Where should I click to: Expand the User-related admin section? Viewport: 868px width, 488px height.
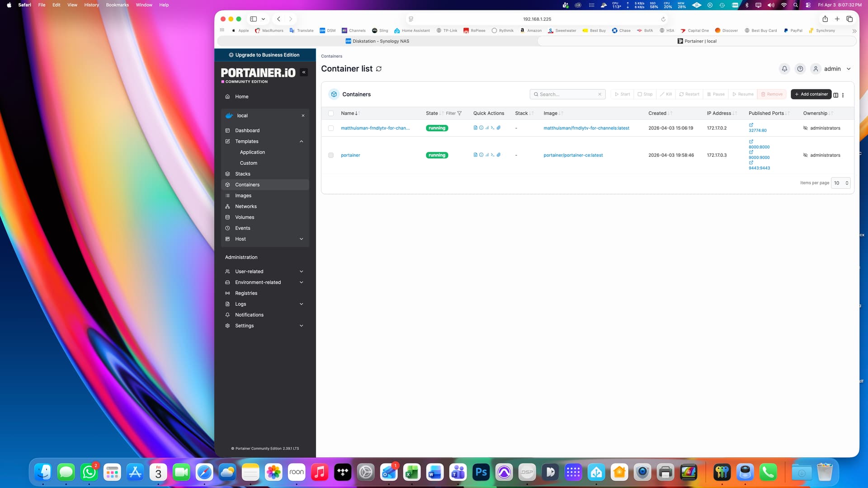(x=301, y=272)
